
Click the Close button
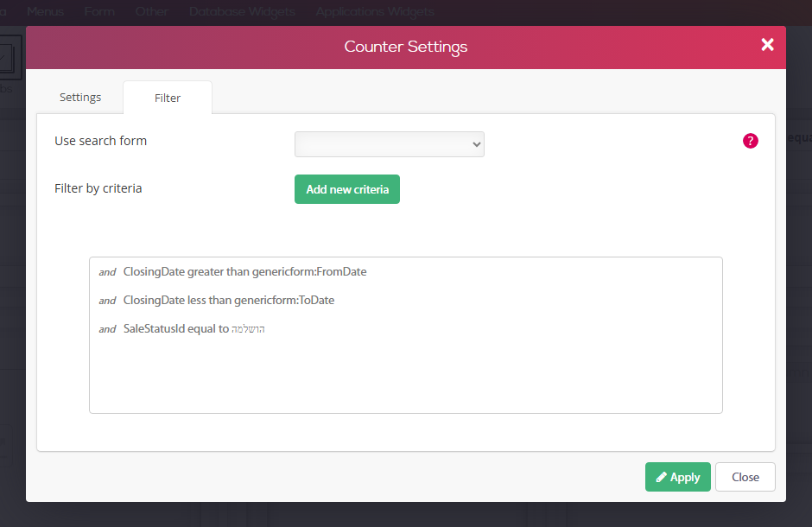[745, 477]
